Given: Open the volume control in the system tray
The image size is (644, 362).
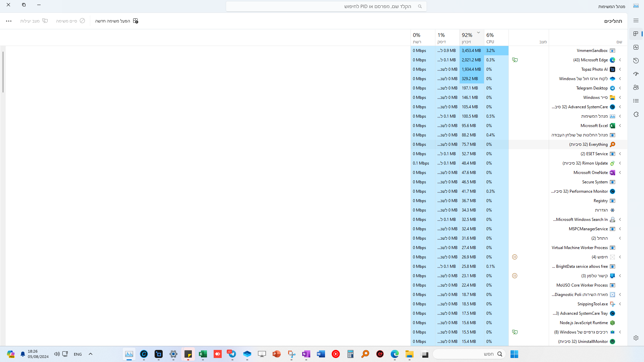Looking at the screenshot, I should (57, 354).
